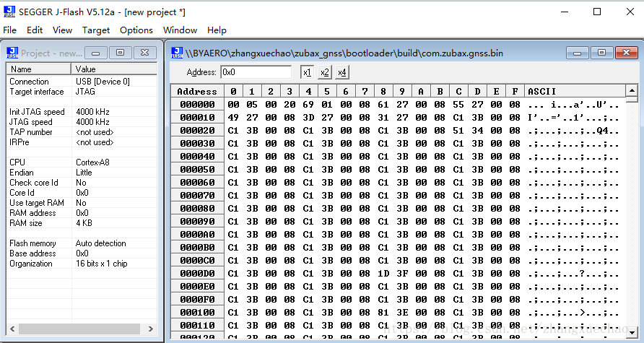Image resolution: width=644 pixels, height=343 pixels.
Task: Click the Project panel J-Flash icon
Action: click(x=12, y=53)
